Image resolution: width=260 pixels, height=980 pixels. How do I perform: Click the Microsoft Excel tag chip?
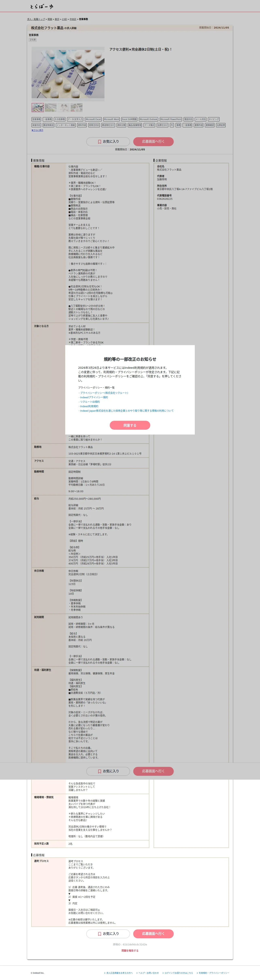click(x=93, y=119)
